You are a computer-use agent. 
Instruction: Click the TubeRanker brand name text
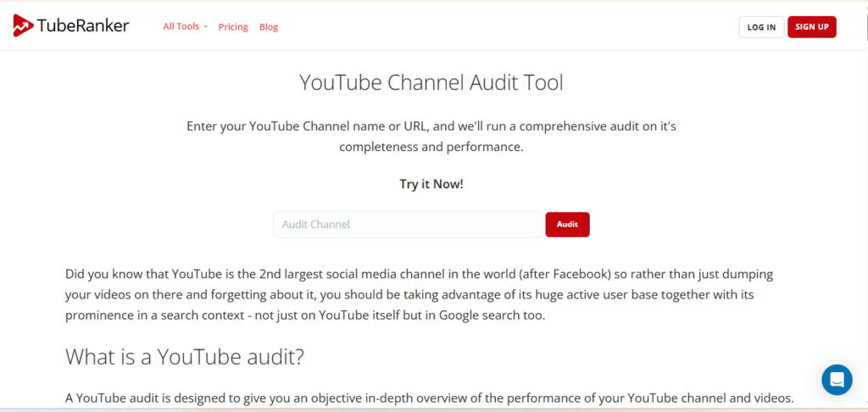pyautogui.click(x=84, y=25)
